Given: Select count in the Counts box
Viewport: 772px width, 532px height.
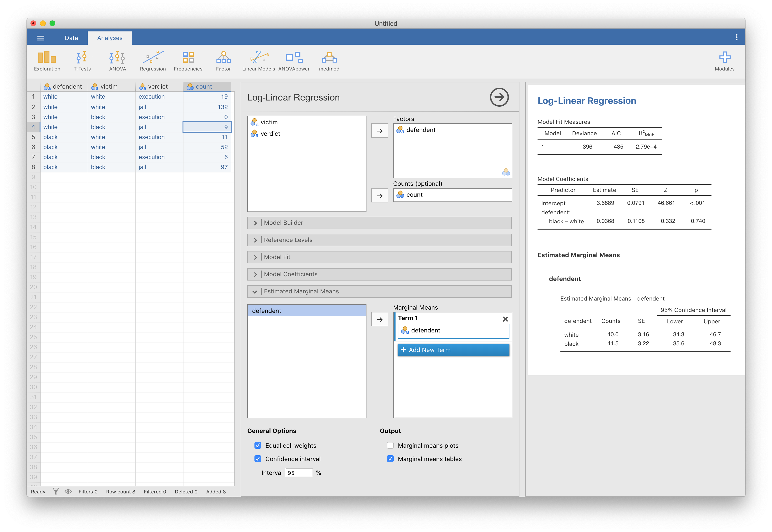Looking at the screenshot, I should tap(452, 195).
